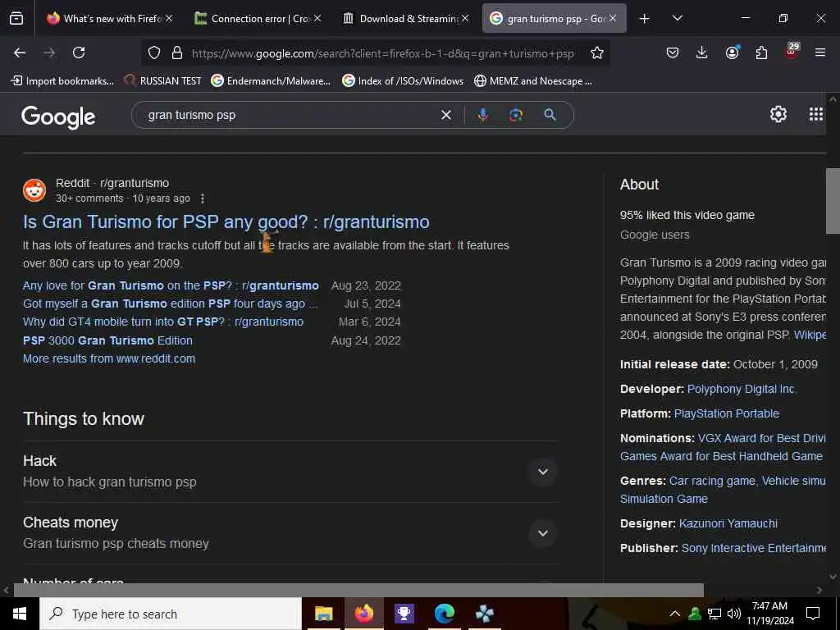Open the clock and date flyout

pyautogui.click(x=769, y=614)
